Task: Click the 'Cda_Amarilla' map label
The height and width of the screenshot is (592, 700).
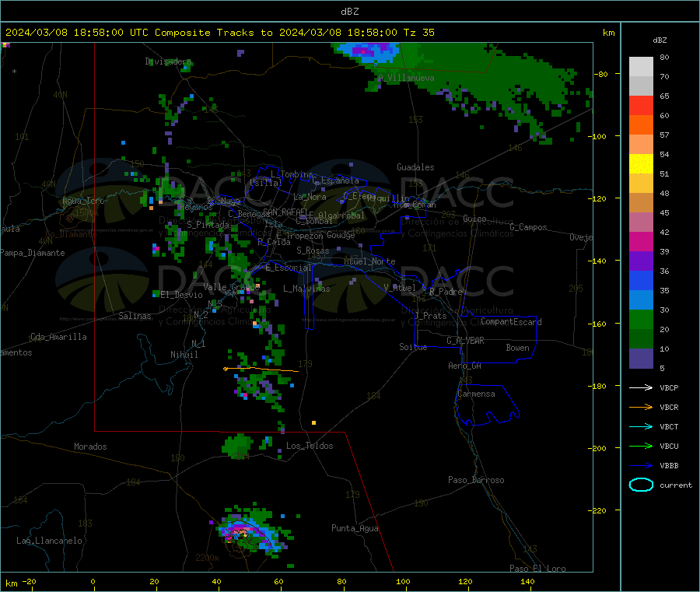Action: tap(58, 337)
